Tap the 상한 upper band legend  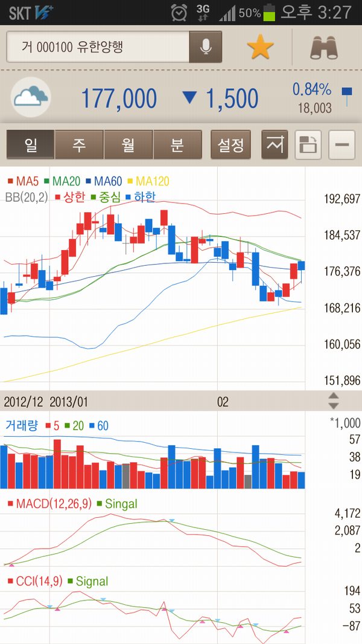pyautogui.click(x=70, y=197)
